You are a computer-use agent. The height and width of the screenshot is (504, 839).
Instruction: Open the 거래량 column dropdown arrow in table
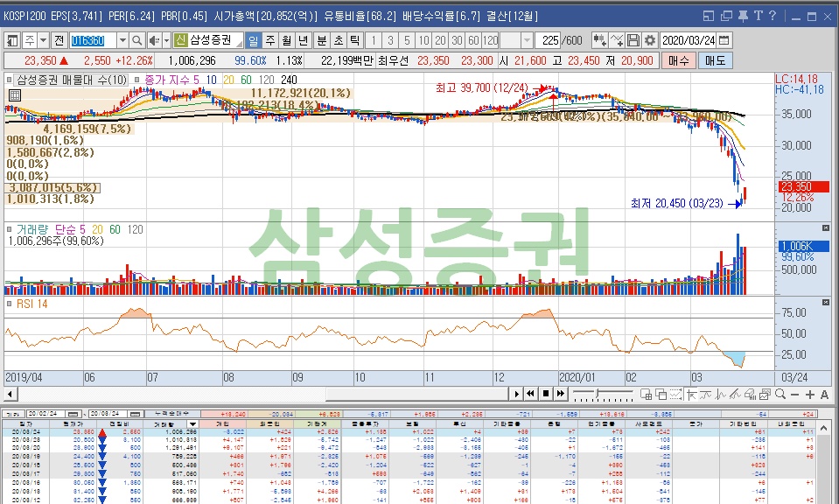[x=192, y=423]
